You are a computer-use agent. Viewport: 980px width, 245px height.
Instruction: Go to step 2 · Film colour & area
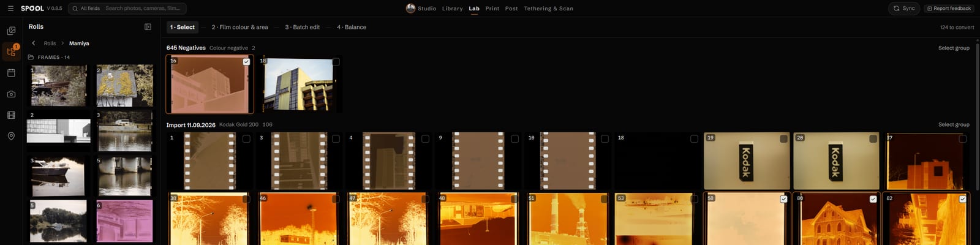tap(239, 27)
